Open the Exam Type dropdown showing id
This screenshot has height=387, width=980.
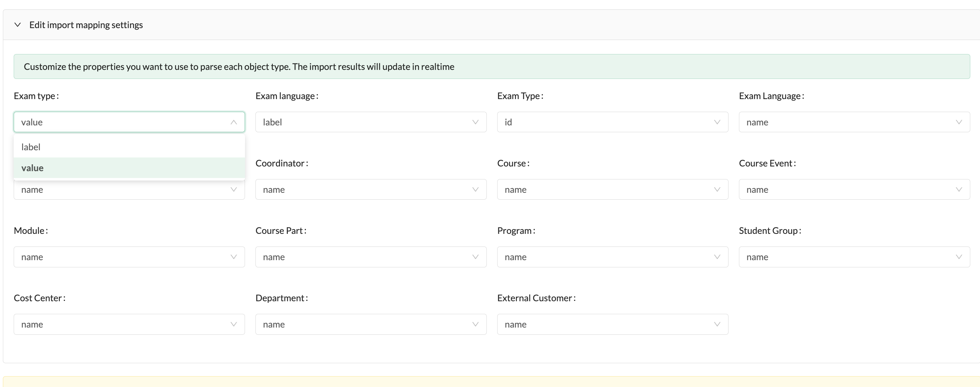pyautogui.click(x=612, y=122)
